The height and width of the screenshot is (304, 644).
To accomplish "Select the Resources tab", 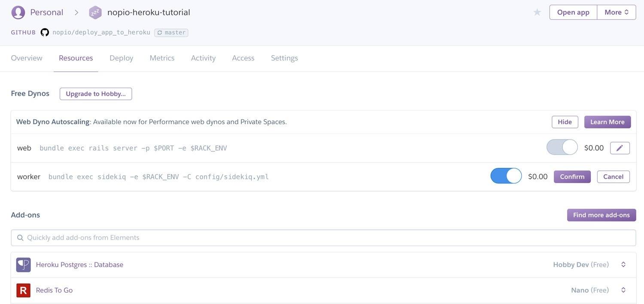I will coord(76,58).
